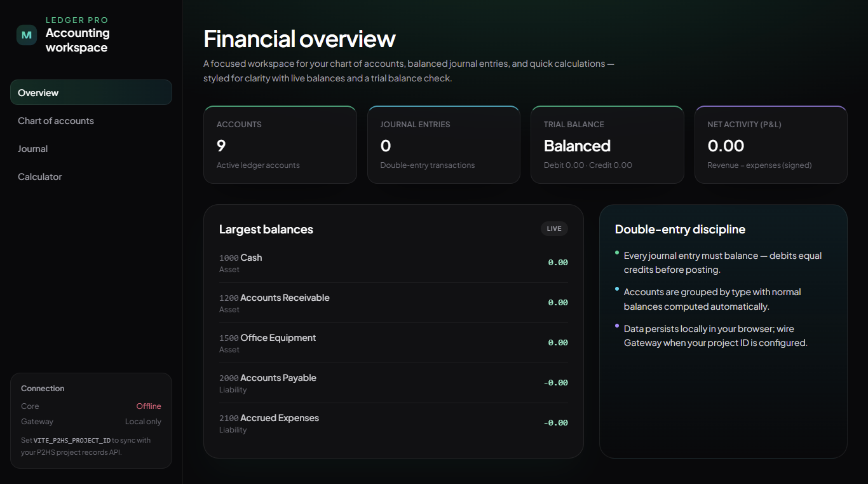Select the 2100 Accrued Expenses row
This screenshot has height=484, width=868.
coord(393,423)
